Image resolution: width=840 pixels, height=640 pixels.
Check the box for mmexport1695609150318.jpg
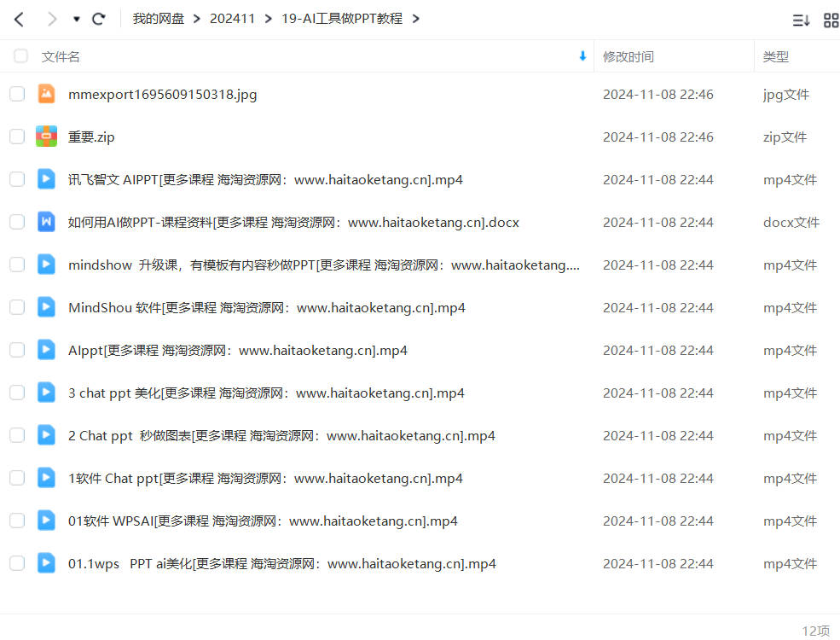pos(17,94)
